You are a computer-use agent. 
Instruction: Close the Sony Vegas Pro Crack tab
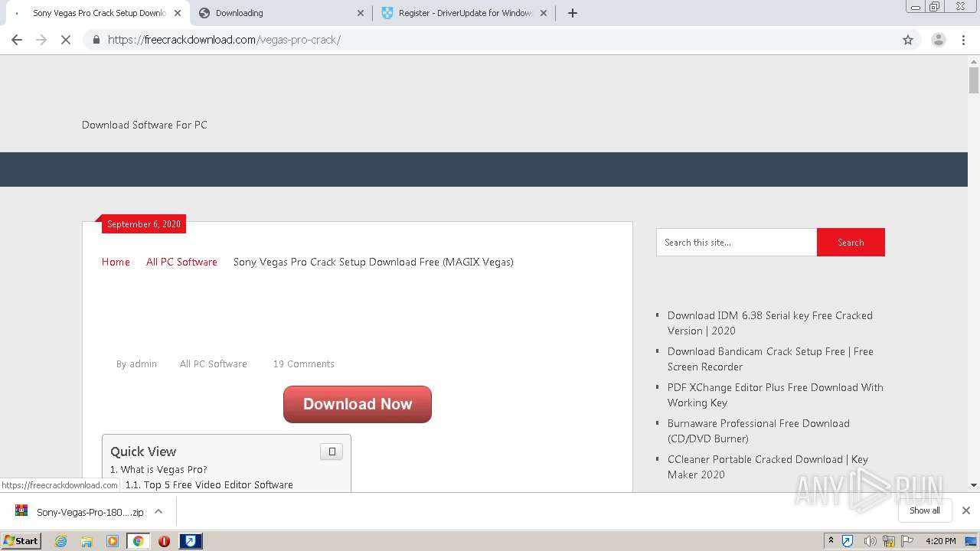pyautogui.click(x=178, y=13)
